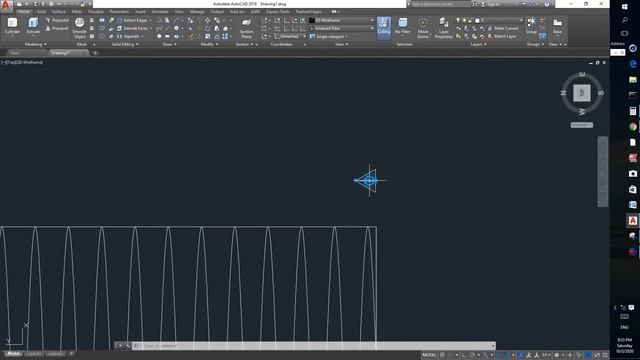Click the Layout1 tab

coord(33,353)
